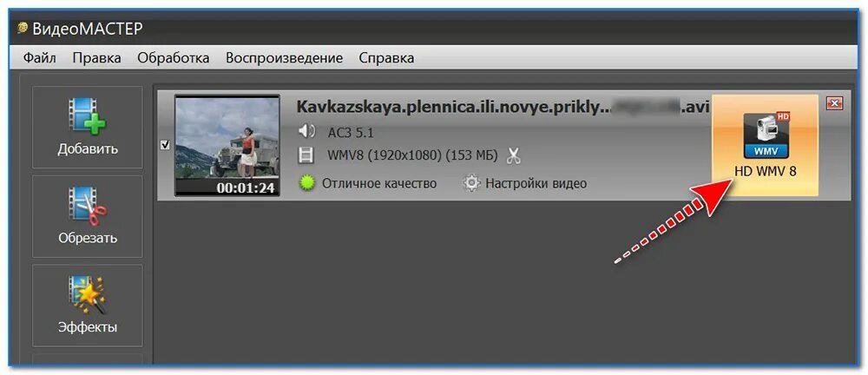Open the Справка menu
Viewport: 868px width, 375px height.
[x=386, y=58]
